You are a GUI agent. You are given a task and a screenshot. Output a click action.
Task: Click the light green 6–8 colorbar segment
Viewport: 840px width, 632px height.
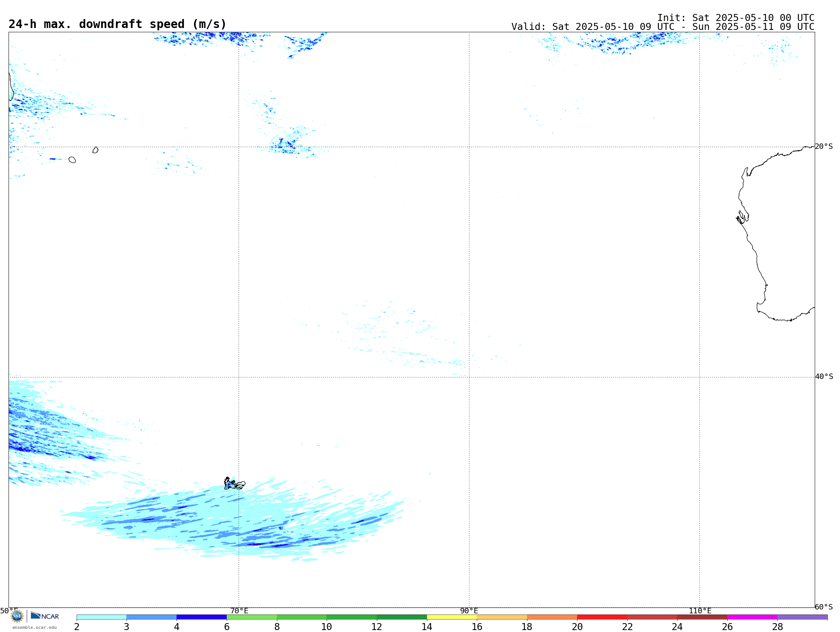coord(252,617)
